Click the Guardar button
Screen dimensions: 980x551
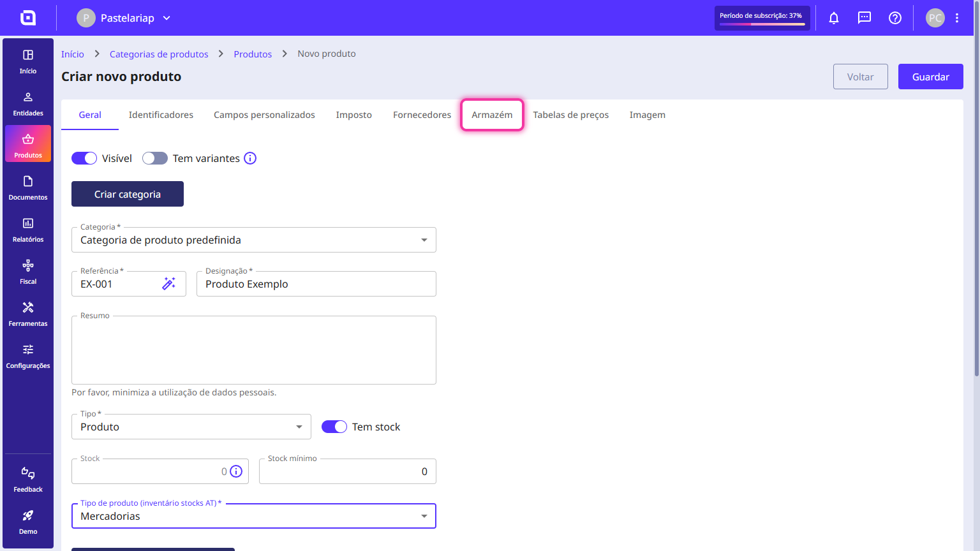pyautogui.click(x=931, y=77)
